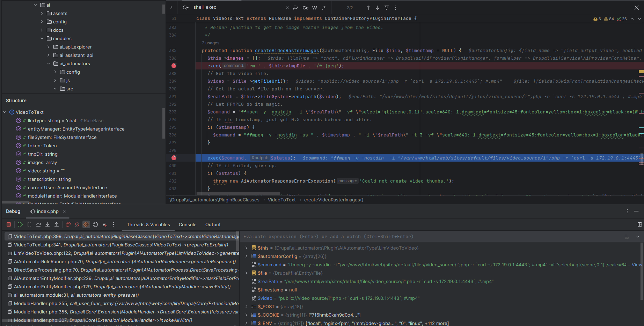Resume program execution

(20, 225)
